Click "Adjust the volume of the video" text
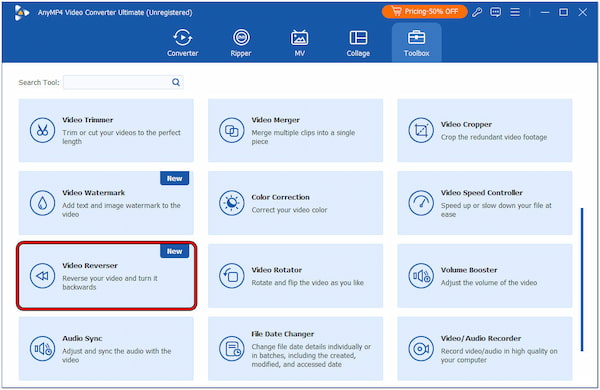The height and width of the screenshot is (390, 600). [489, 283]
